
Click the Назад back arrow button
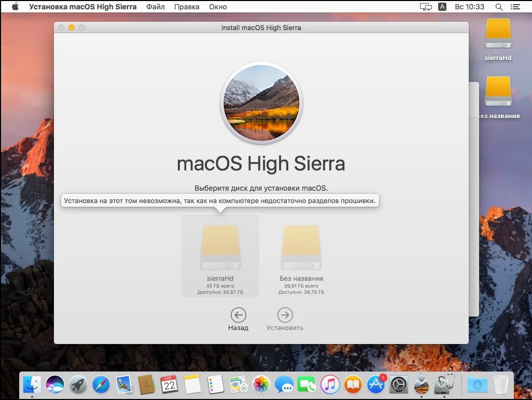(238, 315)
